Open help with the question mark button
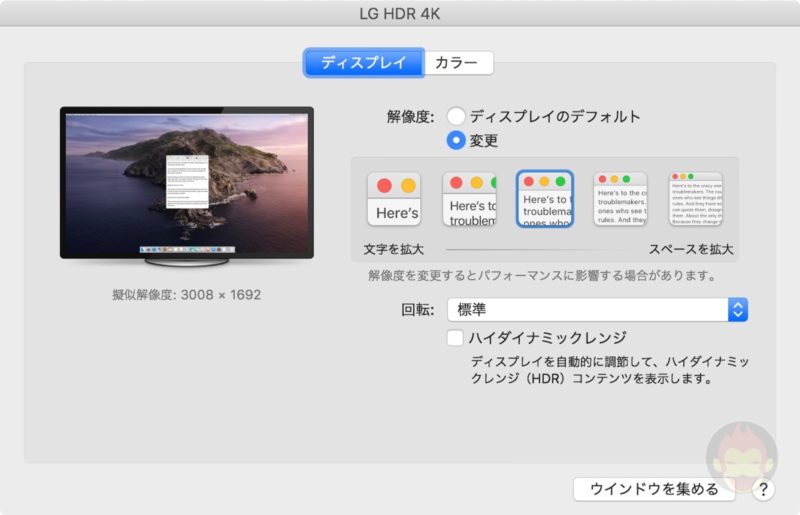Viewport: 800px width, 515px height. point(763,490)
